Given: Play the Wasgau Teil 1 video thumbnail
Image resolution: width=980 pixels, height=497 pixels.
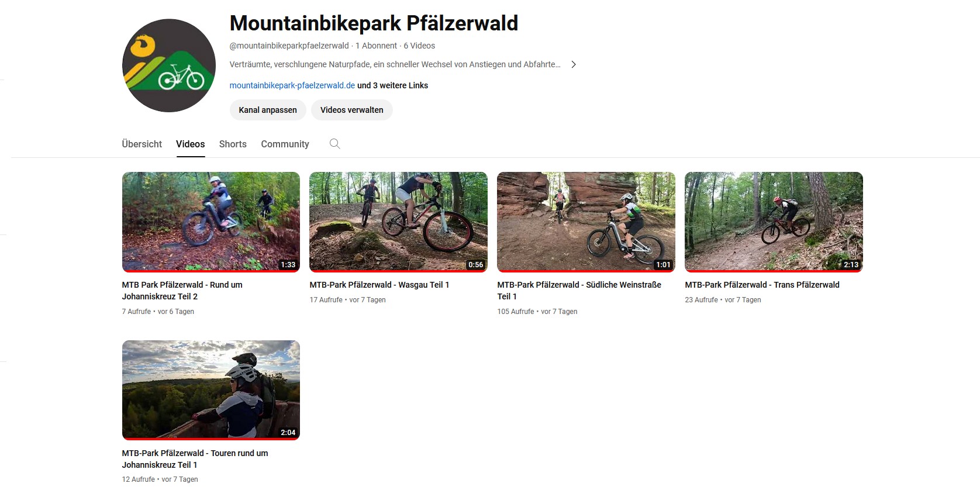Looking at the screenshot, I should point(399,222).
